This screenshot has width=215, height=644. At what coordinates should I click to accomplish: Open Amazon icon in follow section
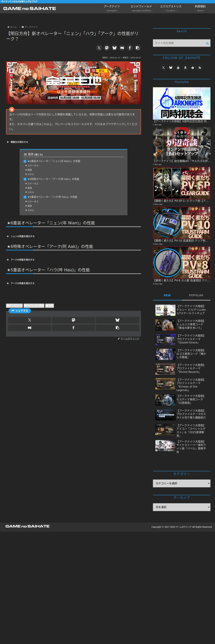(x=185, y=68)
